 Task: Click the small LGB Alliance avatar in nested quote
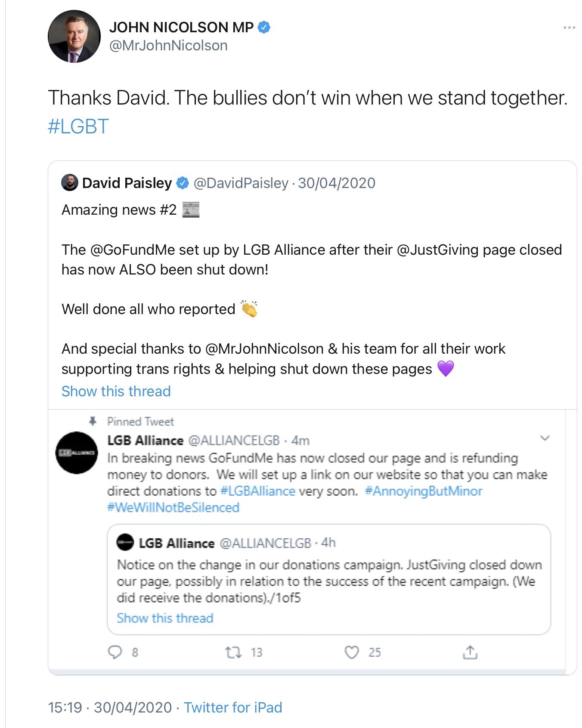126,542
